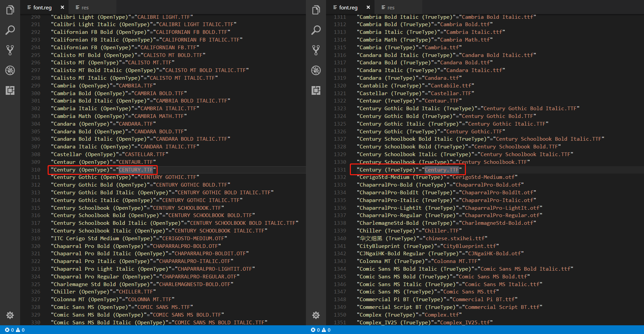The height and width of the screenshot is (334, 644).
Task: Switch to res tab in right window
Action: [388, 7]
